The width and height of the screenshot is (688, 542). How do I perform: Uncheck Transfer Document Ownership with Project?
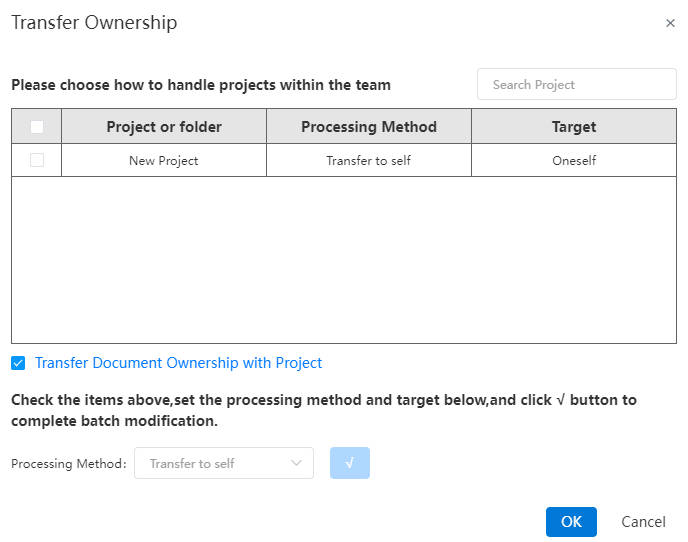tap(18, 363)
